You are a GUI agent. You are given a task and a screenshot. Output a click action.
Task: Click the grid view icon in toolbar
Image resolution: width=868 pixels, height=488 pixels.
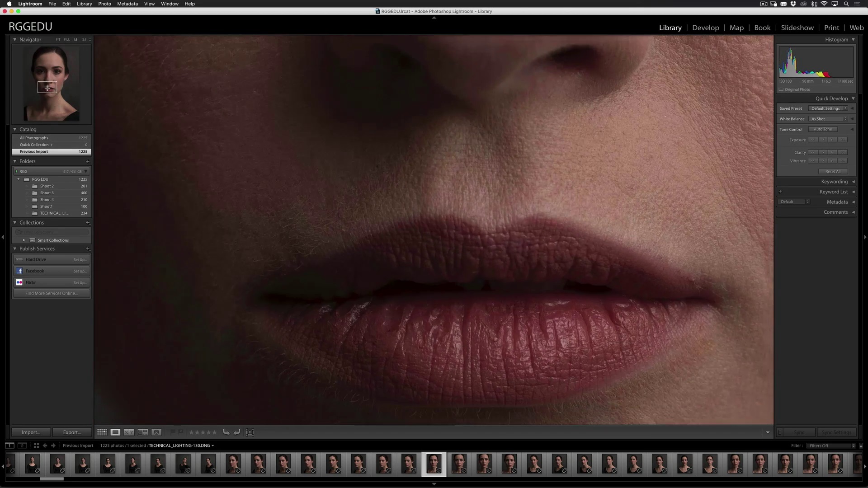[x=103, y=432]
